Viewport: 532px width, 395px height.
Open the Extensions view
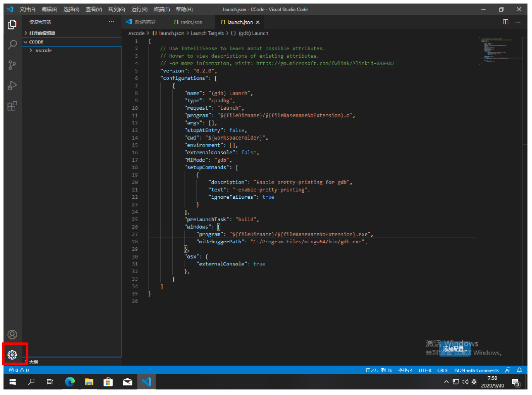coord(12,106)
